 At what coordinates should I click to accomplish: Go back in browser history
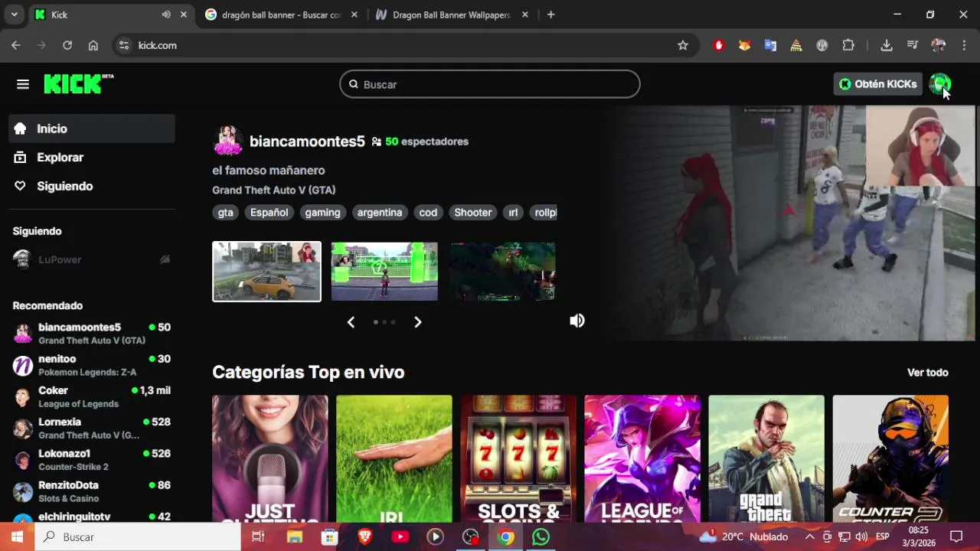16,45
